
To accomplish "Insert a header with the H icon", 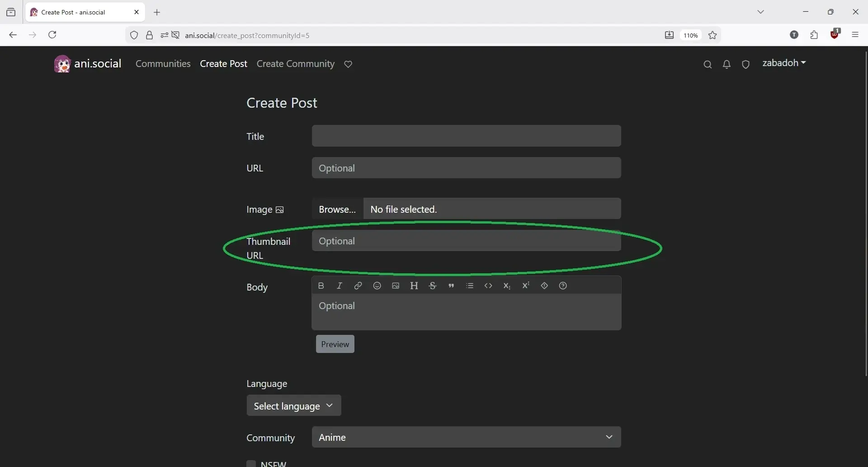I will [414, 286].
